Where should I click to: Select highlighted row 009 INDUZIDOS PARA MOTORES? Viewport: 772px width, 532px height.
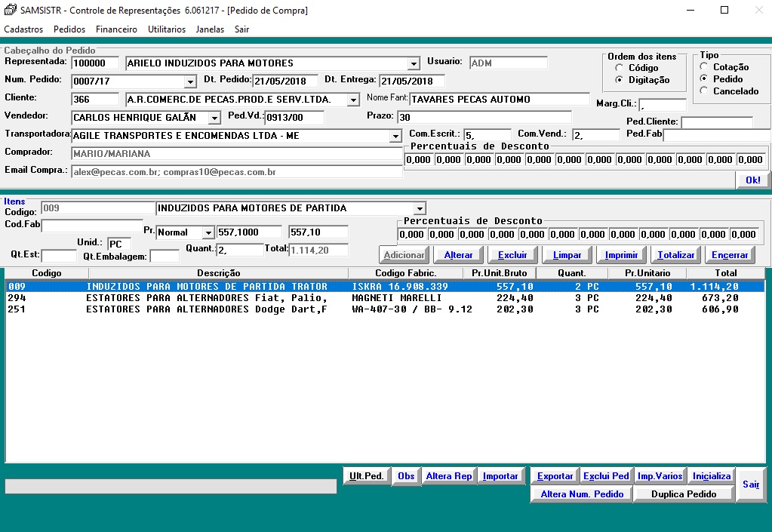pos(385,287)
